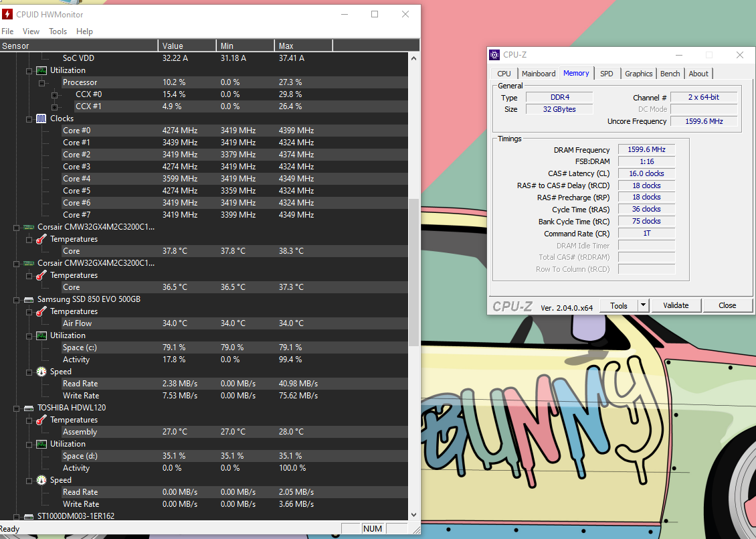Click the Value column header

click(187, 46)
